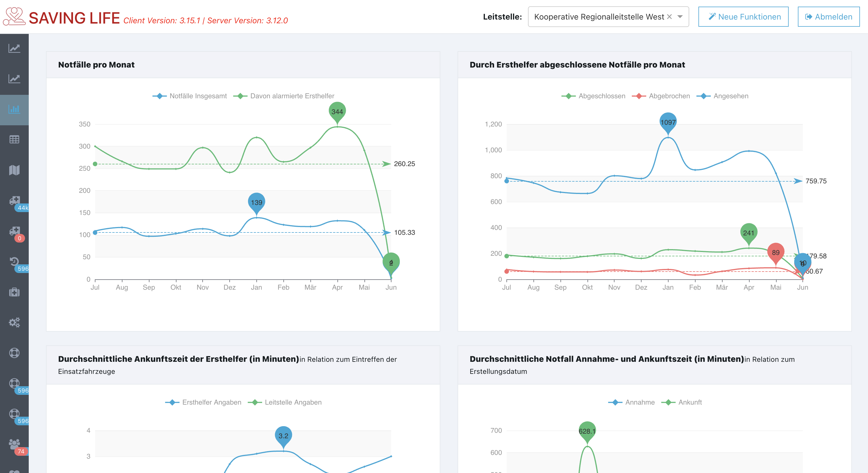Click the green 241 pin marker

[749, 233]
